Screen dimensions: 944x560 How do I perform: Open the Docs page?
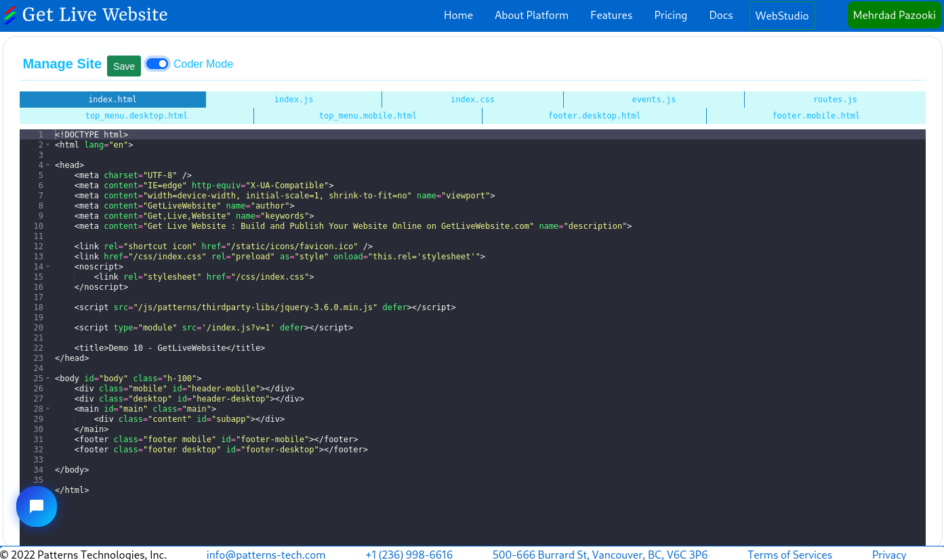coord(721,15)
